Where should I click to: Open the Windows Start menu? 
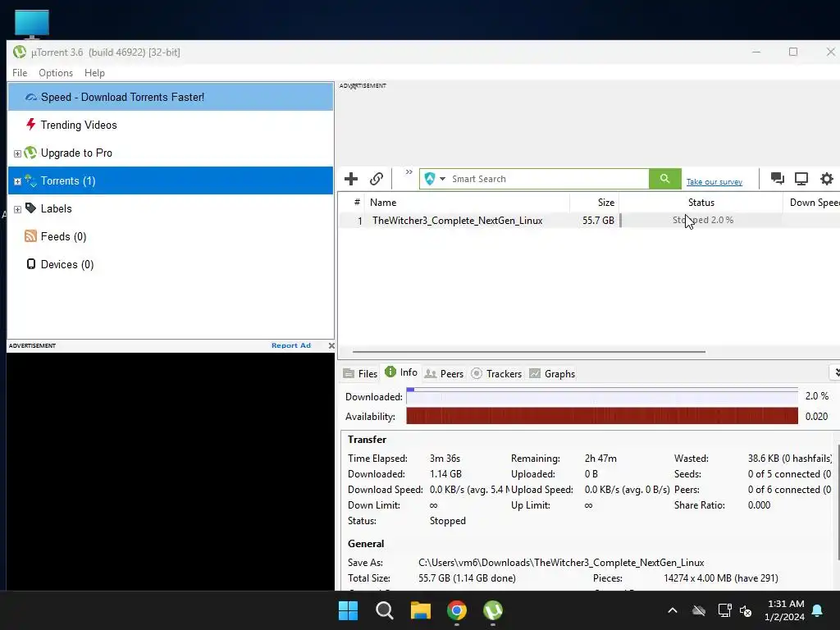click(348, 610)
